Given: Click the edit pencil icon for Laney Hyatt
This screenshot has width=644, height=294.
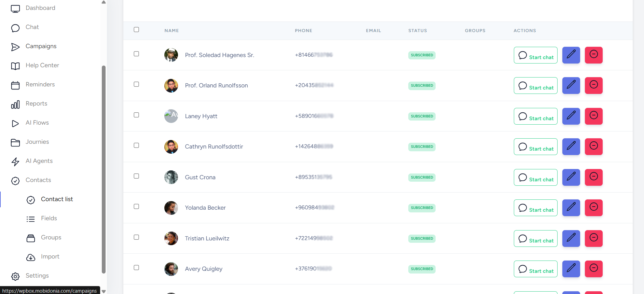Looking at the screenshot, I should pos(571,116).
